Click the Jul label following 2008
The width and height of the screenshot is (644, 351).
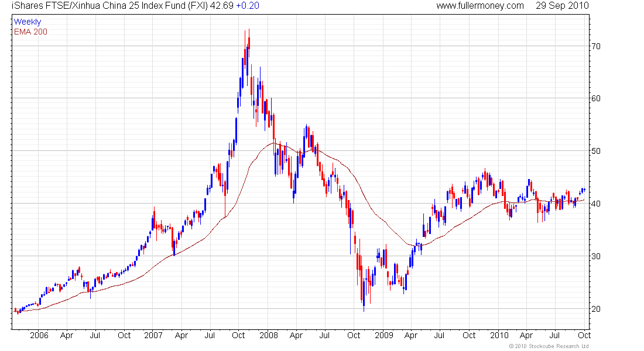(324, 335)
